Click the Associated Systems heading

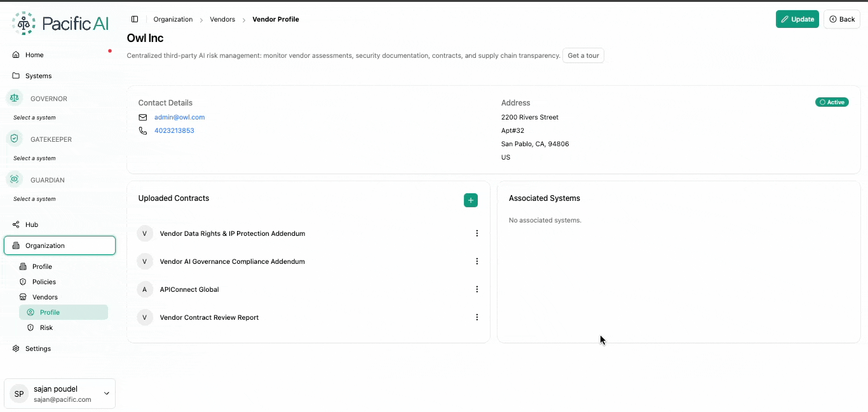545,198
